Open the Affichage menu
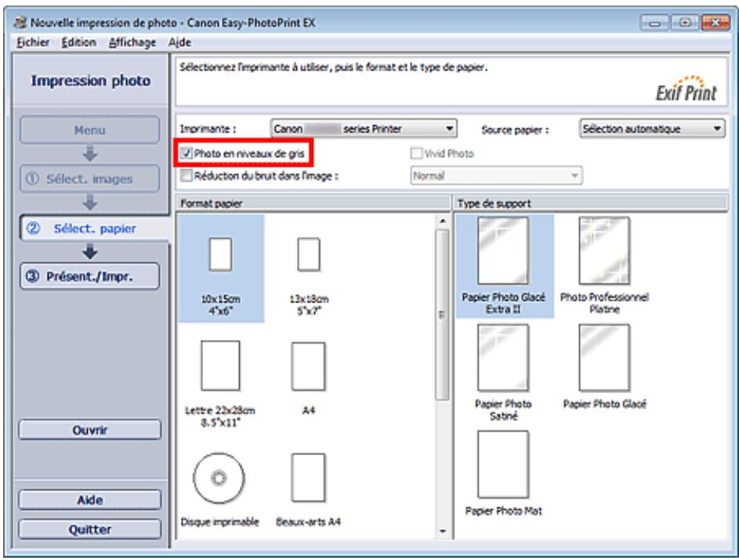This screenshot has width=739, height=560. [132, 42]
